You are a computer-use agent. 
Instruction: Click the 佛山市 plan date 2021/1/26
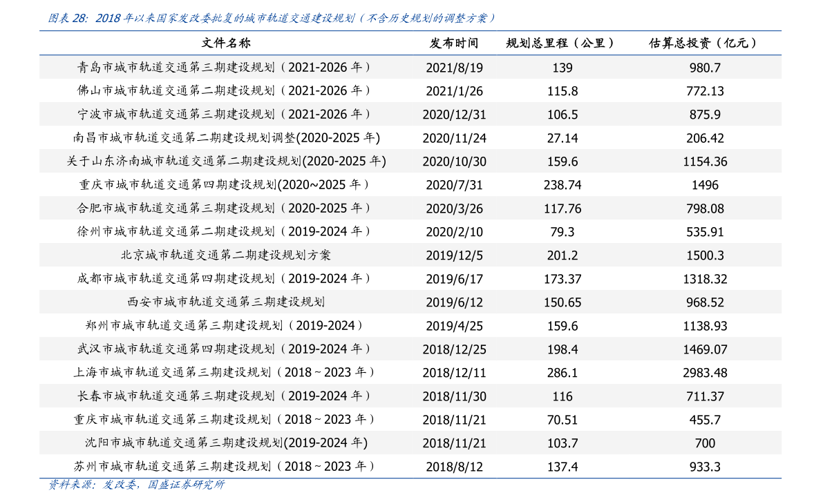click(x=454, y=91)
